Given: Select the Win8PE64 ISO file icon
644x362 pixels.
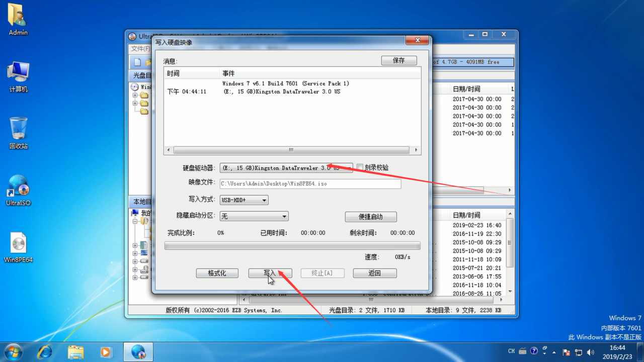Looking at the screenshot, I should [x=18, y=247].
